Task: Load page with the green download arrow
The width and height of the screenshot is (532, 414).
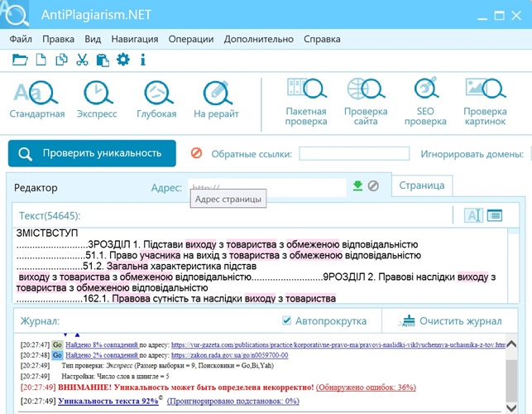Action: (357, 185)
